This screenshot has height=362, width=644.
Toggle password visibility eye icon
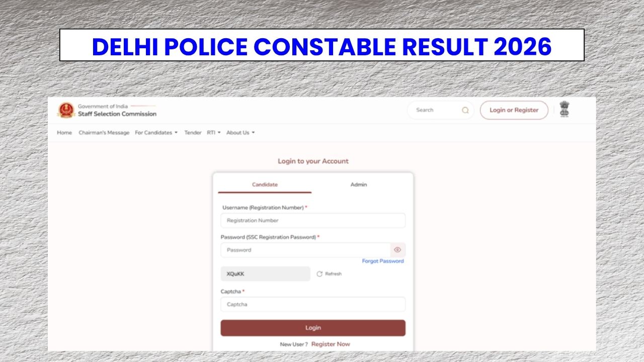point(397,250)
